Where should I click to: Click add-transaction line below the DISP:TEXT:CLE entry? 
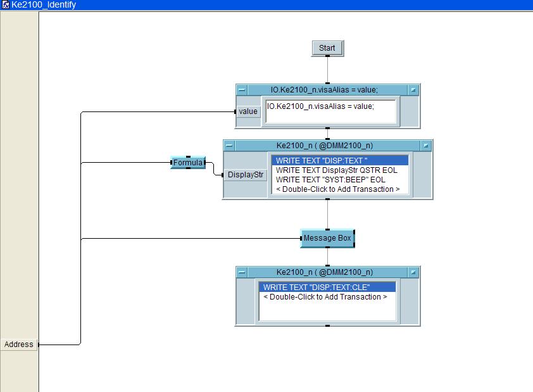click(x=325, y=297)
